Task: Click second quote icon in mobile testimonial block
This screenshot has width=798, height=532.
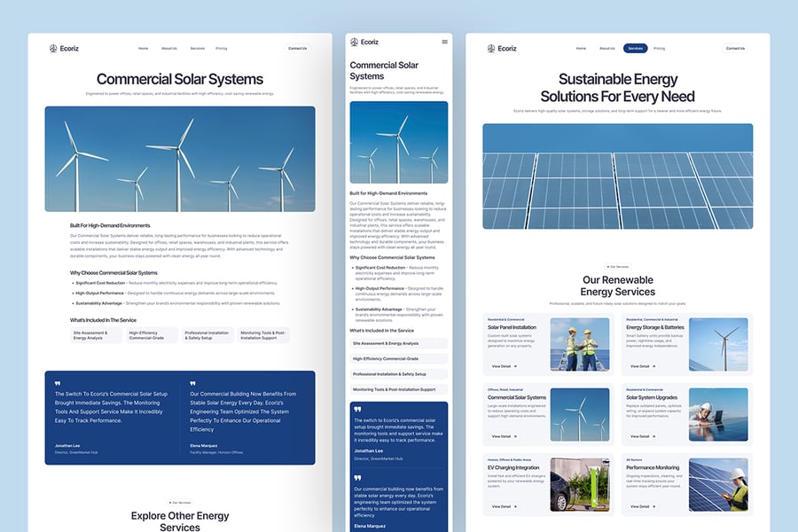Action: click(357, 478)
